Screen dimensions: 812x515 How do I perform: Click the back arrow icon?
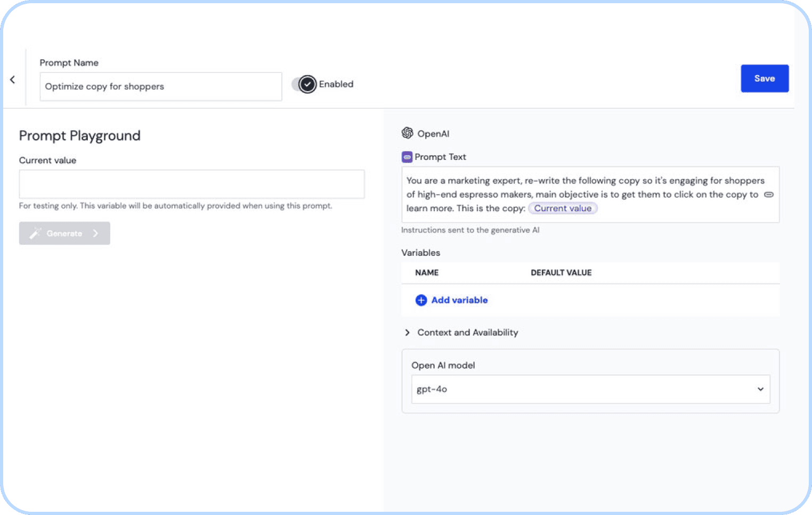12,79
